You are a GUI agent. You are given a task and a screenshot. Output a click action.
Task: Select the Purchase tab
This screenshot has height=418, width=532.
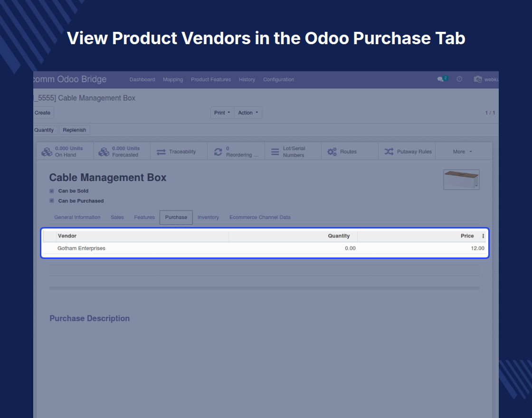176,217
